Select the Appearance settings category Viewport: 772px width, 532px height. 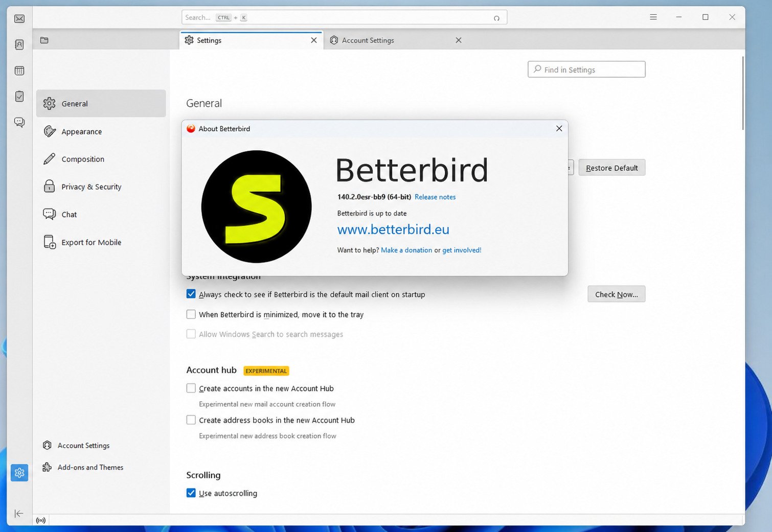pos(101,131)
